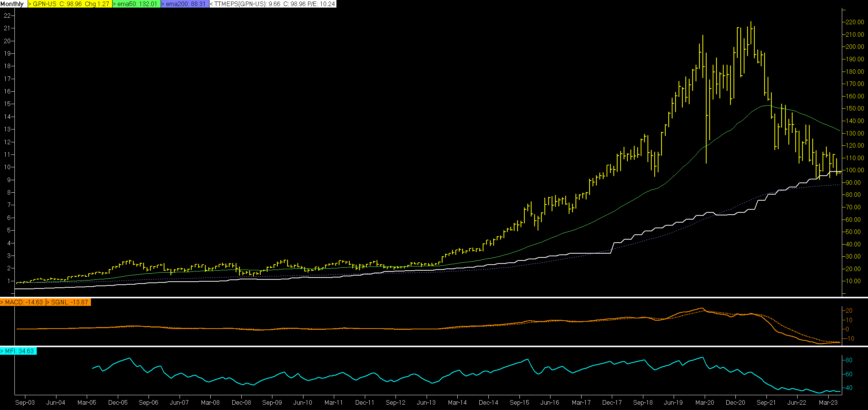
Task: Click the green ema50 legend label
Action: [136, 4]
